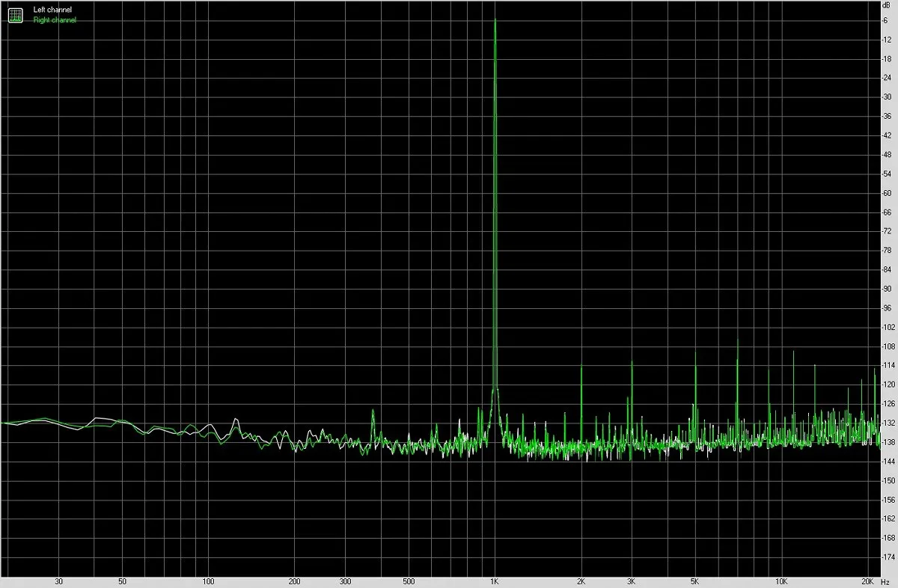The image size is (898, 588).
Task: Click the "100" frequency axis label
Action: pos(209,581)
